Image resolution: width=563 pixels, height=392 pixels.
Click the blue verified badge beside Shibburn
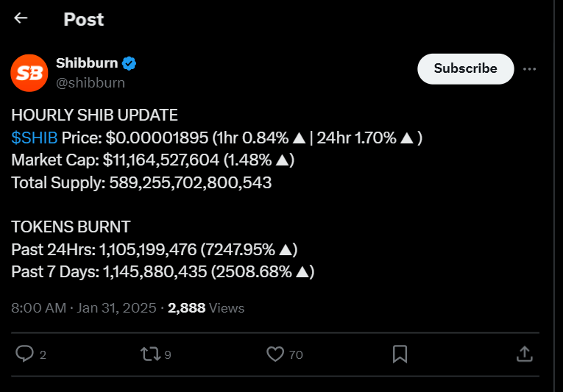point(129,63)
